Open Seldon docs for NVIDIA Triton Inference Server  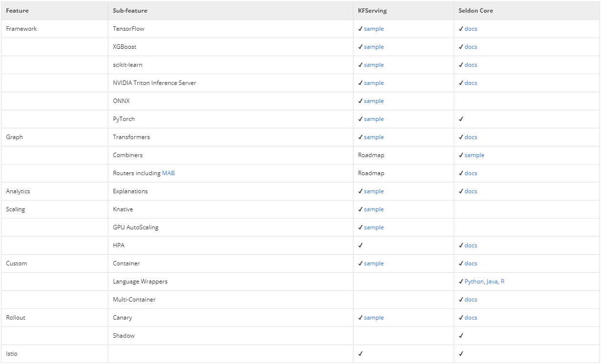[471, 83]
